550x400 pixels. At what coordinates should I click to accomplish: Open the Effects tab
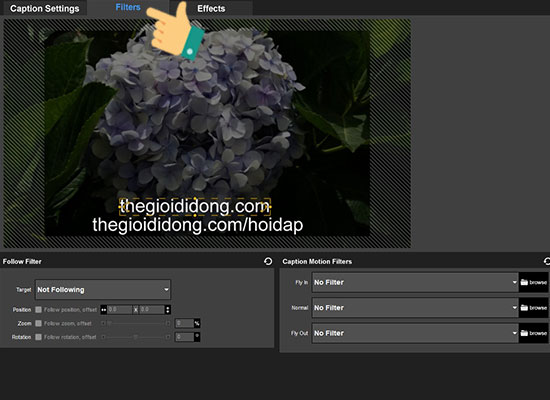pyautogui.click(x=211, y=8)
